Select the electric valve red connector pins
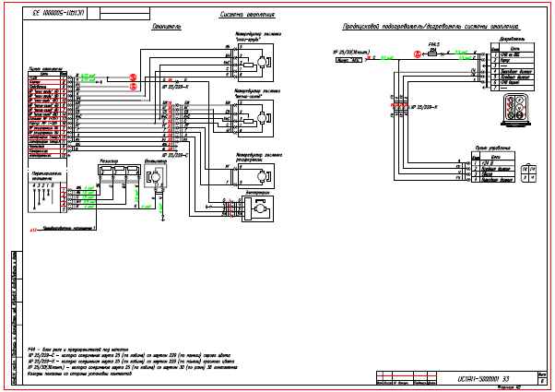 pos(231,208)
